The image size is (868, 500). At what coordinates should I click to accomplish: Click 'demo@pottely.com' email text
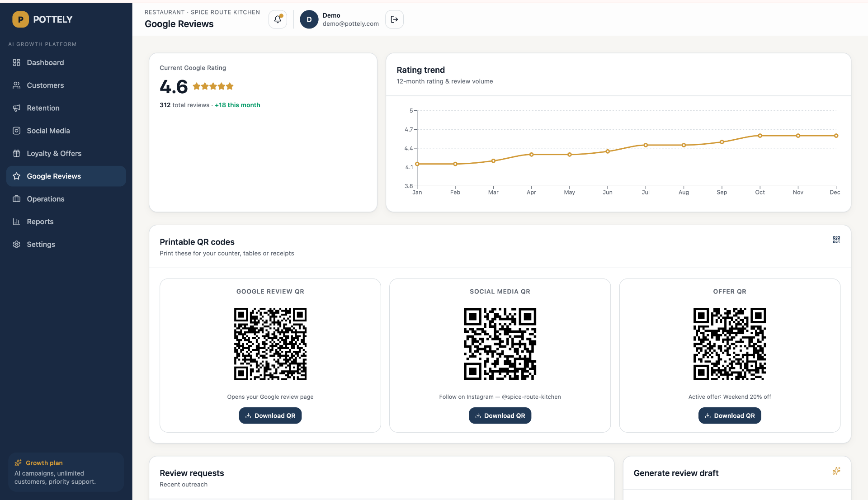point(351,24)
